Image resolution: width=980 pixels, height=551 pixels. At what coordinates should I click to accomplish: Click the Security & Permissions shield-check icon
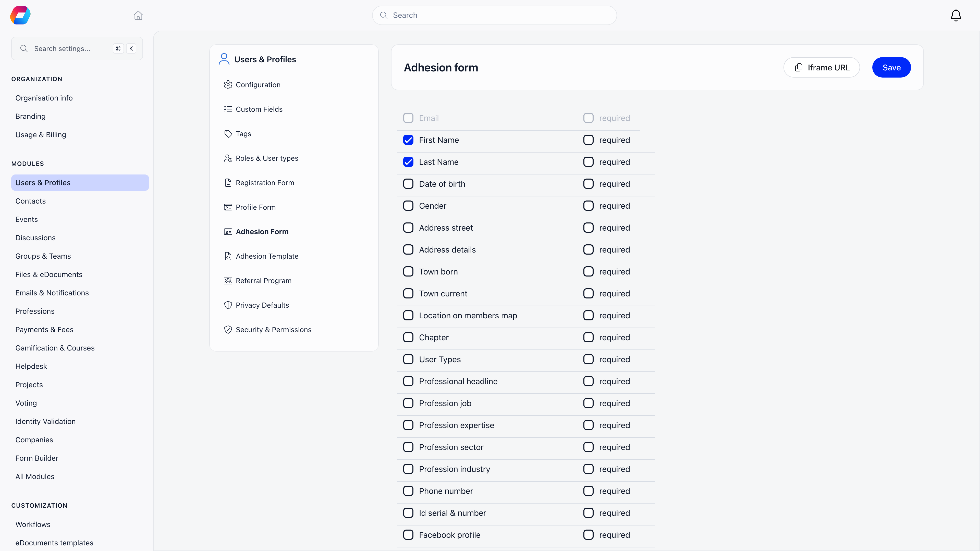228,330
